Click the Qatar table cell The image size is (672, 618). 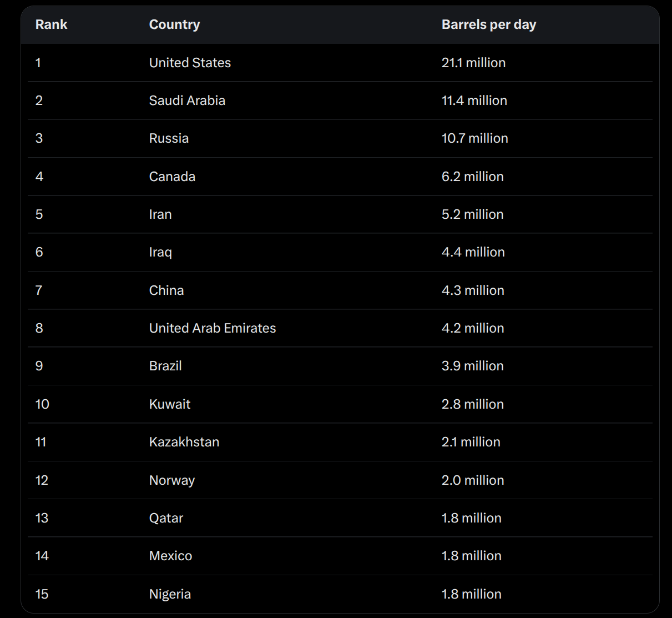pyautogui.click(x=166, y=518)
